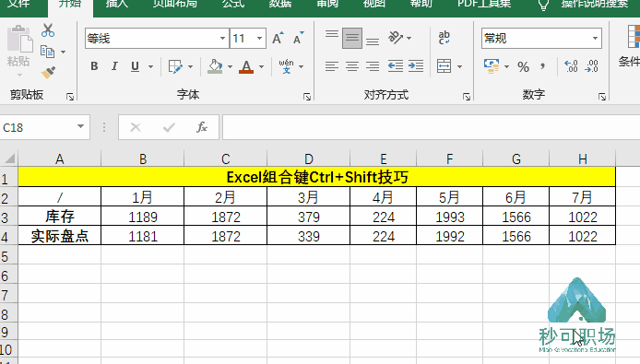Apply percent style
The height and width of the screenshot is (364, 640).
(523, 66)
